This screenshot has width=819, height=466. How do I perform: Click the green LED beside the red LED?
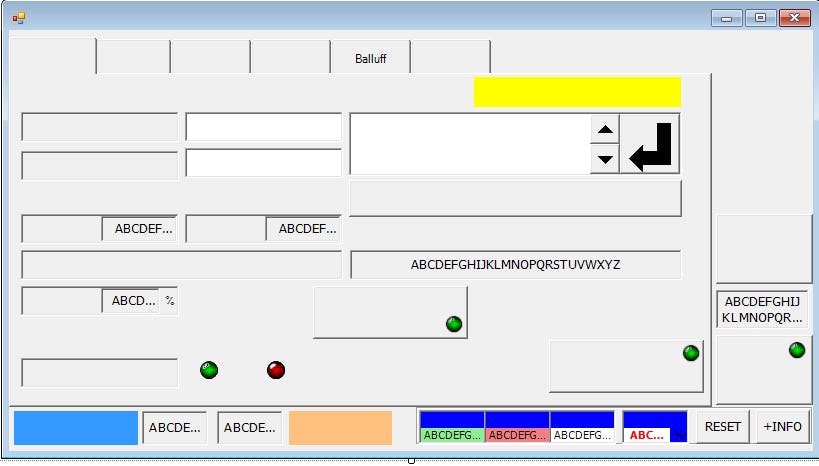(x=209, y=370)
